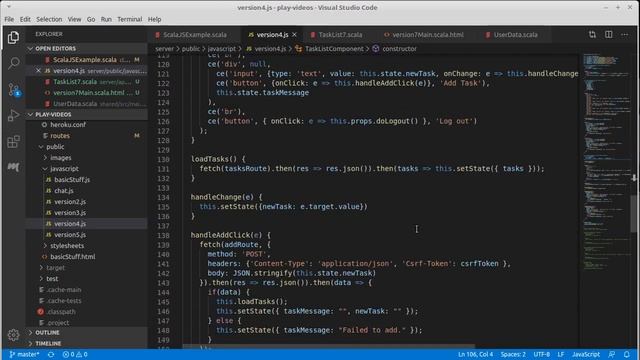Click the Open Changes compare icon

pos(592,35)
